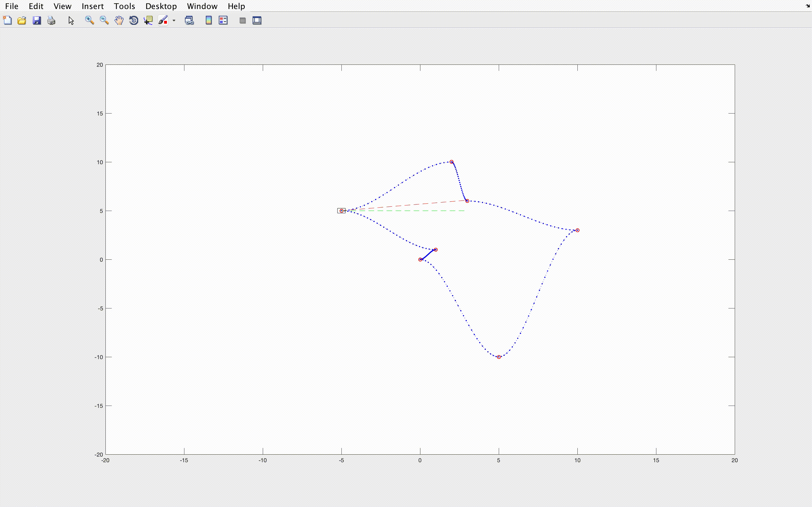Click the Brush data tool icon
This screenshot has height=507, width=812.
[163, 21]
